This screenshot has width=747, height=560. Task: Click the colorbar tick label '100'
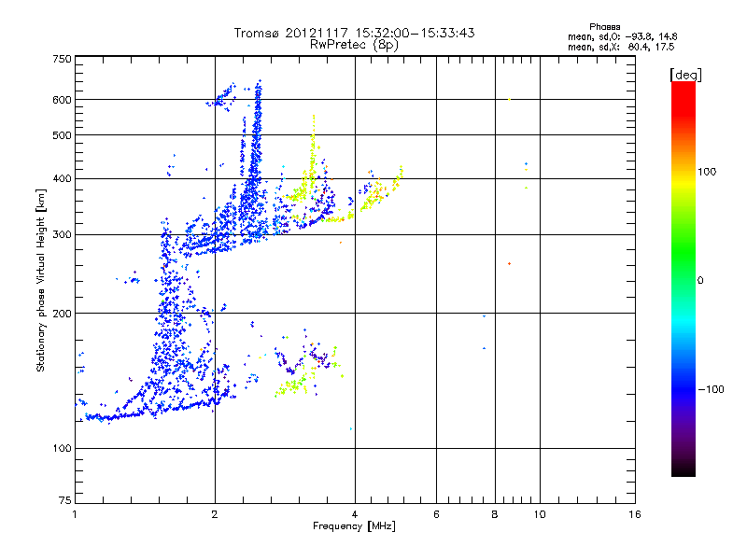[707, 172]
